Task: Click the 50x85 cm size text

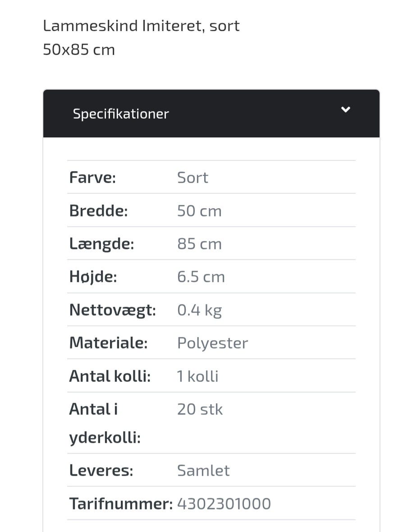Action: click(79, 49)
